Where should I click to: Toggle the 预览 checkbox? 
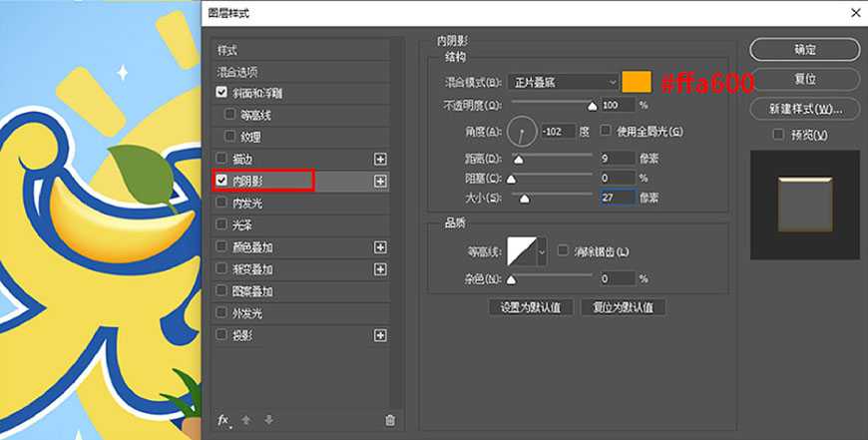point(779,135)
